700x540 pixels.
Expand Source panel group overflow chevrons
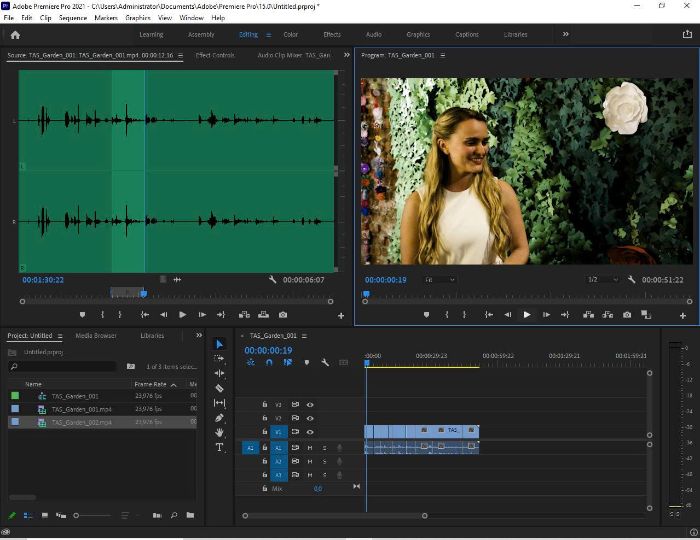(x=347, y=55)
